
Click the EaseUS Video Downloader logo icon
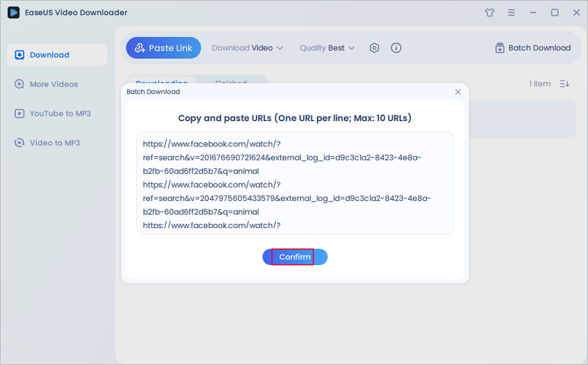coord(14,12)
